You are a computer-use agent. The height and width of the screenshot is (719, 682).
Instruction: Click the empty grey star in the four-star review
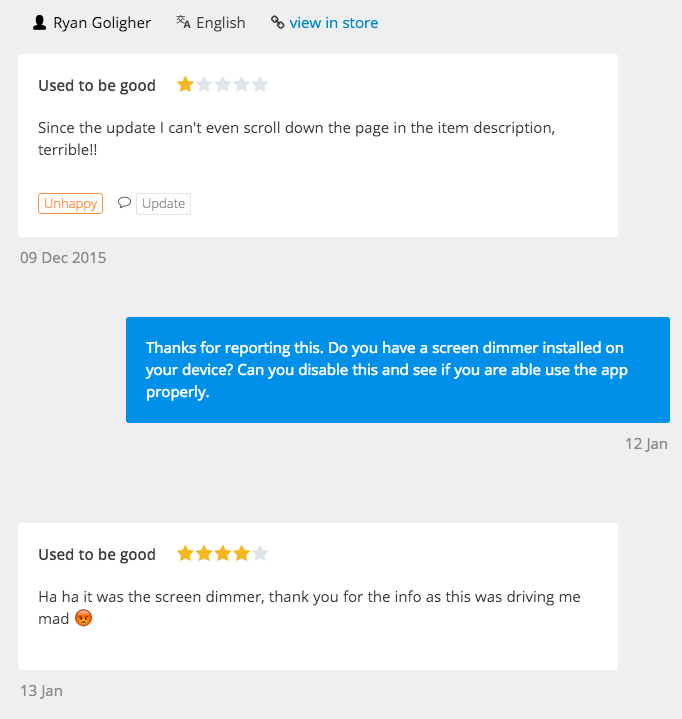pyautogui.click(x=260, y=554)
